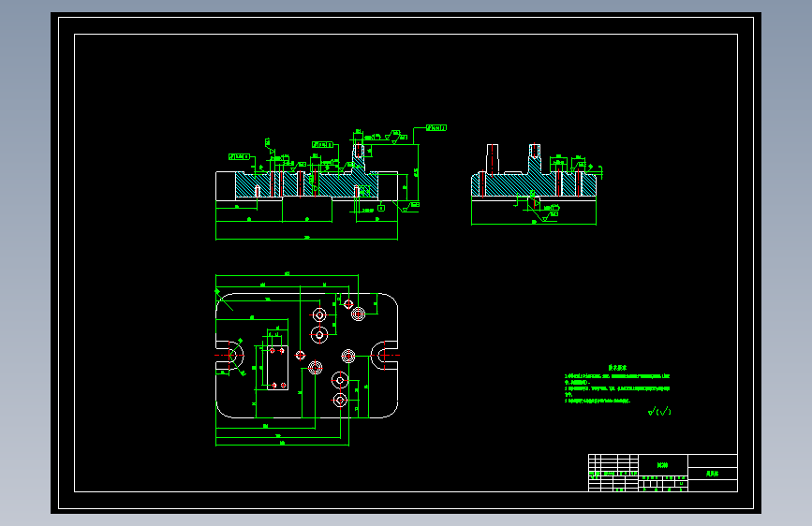The width and height of the screenshot is (812, 526).
Task: Select the overall length dimension under front view
Action: pyautogui.click(x=306, y=239)
